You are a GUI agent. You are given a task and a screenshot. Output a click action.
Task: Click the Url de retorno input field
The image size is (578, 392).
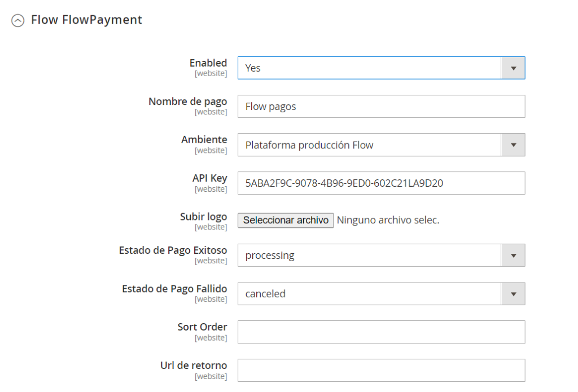381,370
